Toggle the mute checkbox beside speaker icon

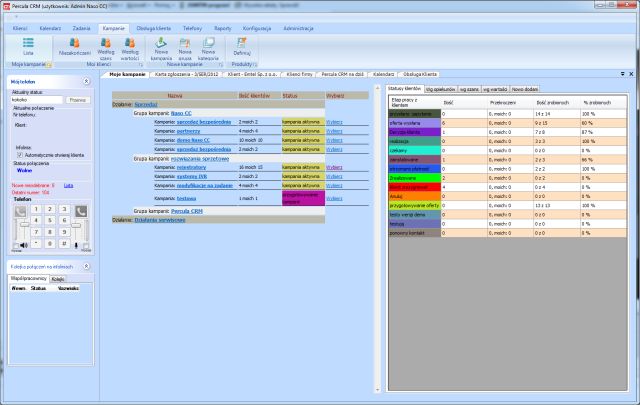(x=16, y=246)
